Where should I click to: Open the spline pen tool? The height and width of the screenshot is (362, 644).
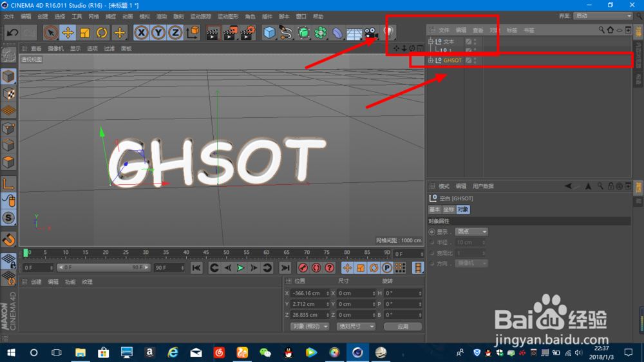click(287, 32)
